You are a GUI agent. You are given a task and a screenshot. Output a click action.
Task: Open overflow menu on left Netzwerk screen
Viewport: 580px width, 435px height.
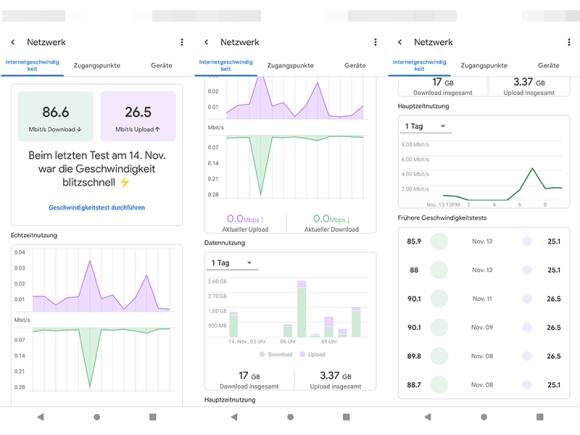pos(182,42)
